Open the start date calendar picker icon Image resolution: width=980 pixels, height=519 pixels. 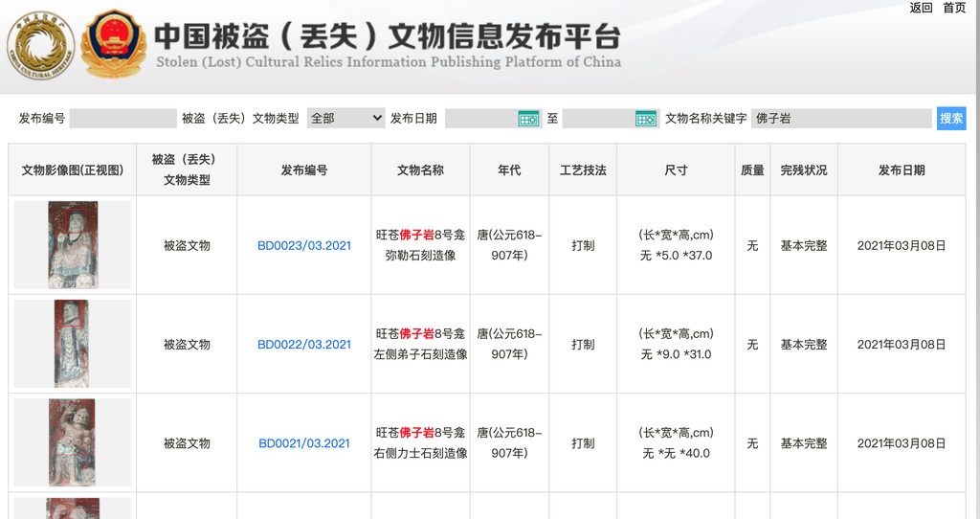click(528, 119)
